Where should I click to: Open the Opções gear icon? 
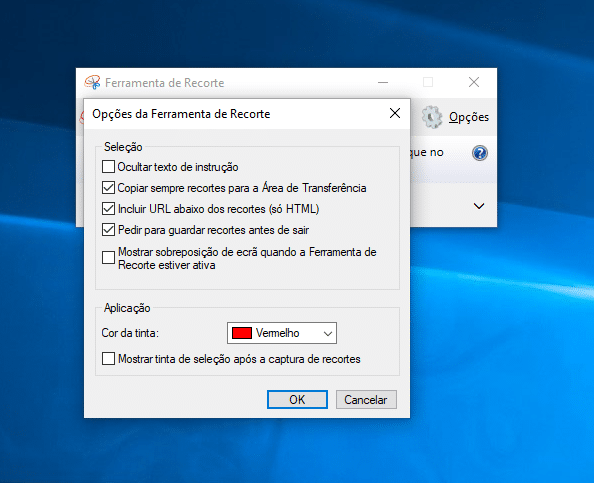[x=432, y=117]
